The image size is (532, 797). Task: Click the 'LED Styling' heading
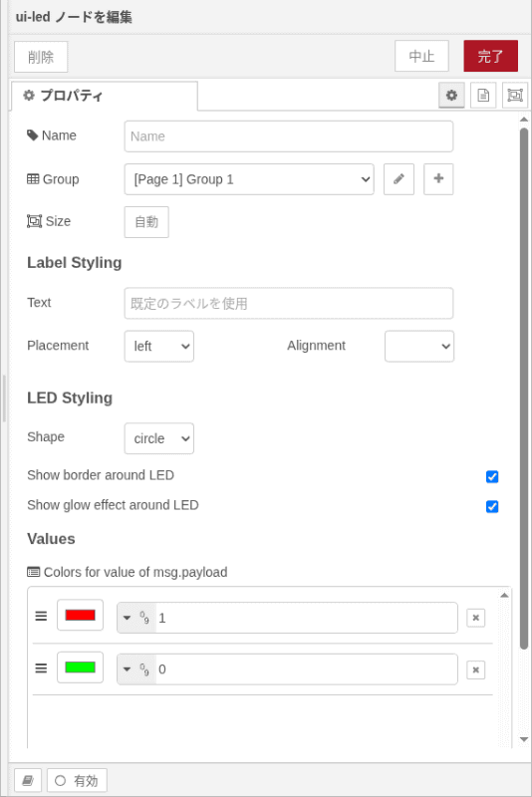(70, 398)
